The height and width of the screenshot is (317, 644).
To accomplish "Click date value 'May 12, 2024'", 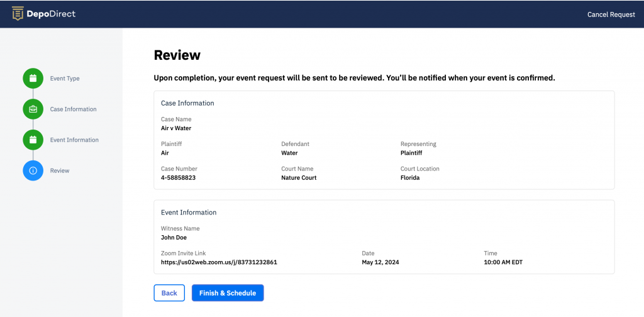I will (380, 262).
